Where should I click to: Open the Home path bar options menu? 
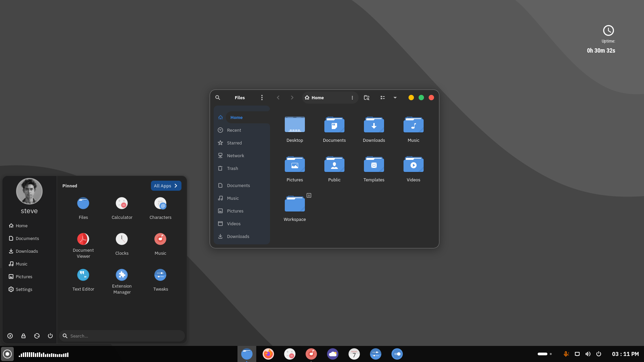(x=352, y=98)
